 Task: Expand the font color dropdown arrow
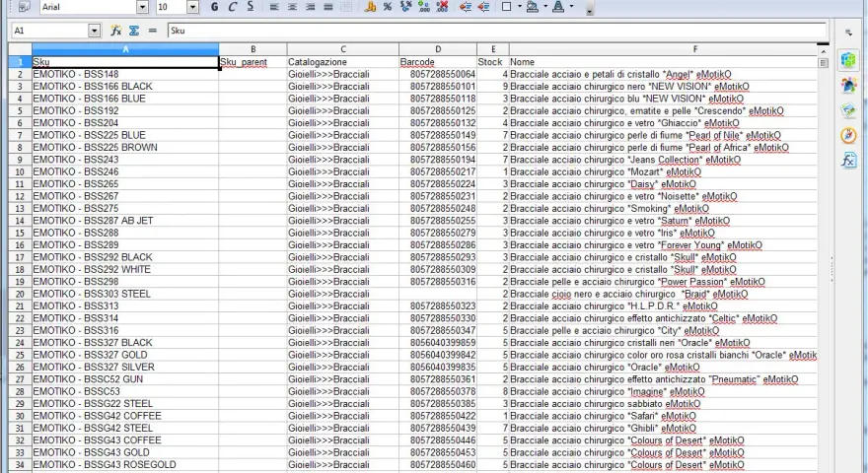coord(571,7)
